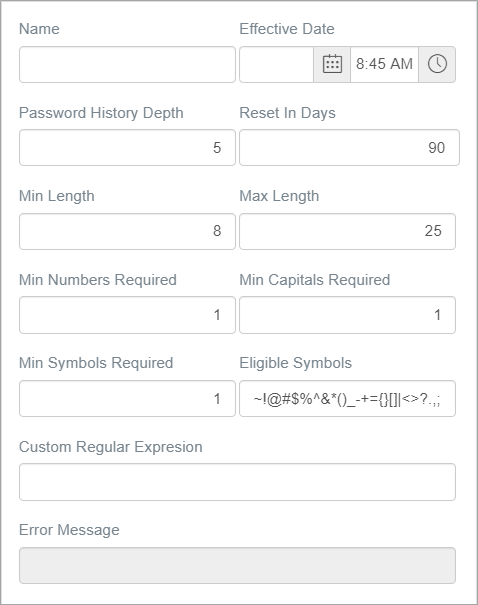
Task: Select the Reset In Days field
Action: tap(350, 148)
